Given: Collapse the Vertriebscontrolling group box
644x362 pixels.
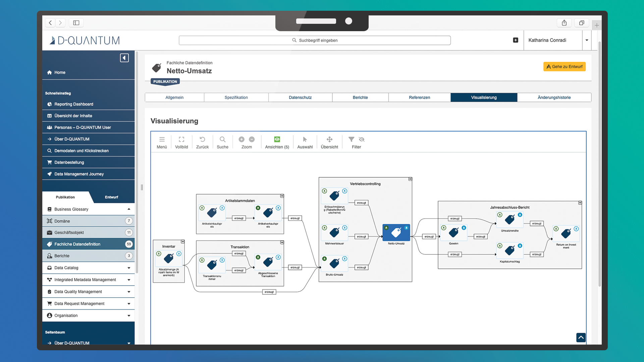Looking at the screenshot, I should coord(410,179).
